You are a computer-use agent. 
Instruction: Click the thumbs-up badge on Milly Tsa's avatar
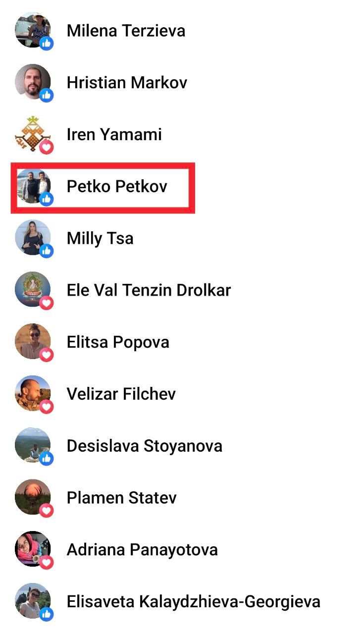47,251
